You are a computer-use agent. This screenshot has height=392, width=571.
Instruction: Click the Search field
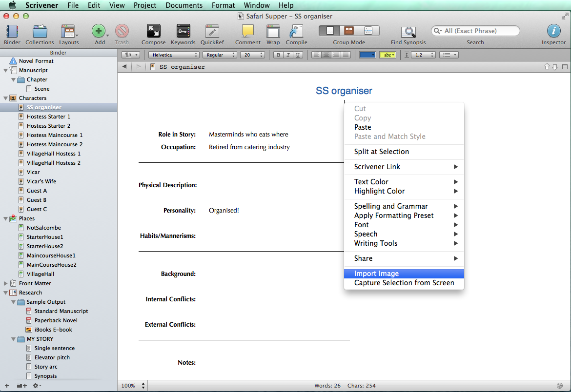point(475,31)
